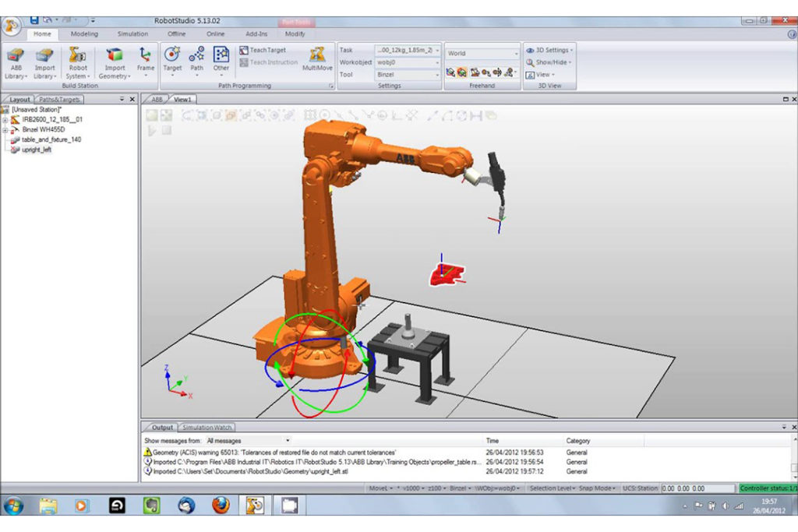Open the RobotStudio application button menu
Image resolution: width=798 pixels, height=532 pixels.
[12, 26]
